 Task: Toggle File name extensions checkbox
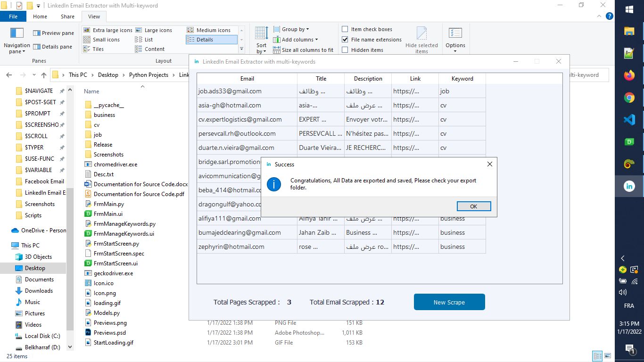372,40
